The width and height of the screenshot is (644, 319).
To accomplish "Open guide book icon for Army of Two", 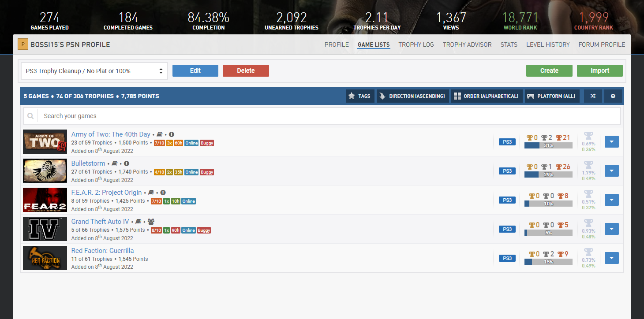I will point(160,134).
